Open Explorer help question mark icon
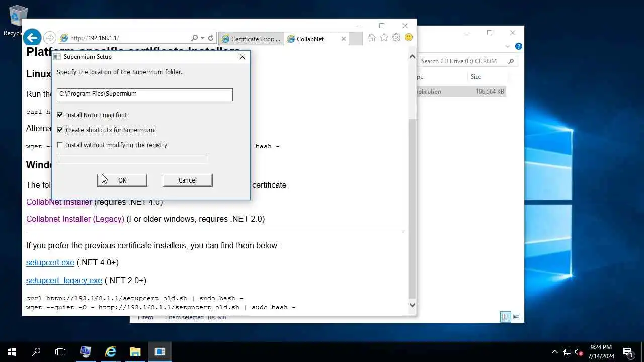The image size is (644, 362). point(518,46)
